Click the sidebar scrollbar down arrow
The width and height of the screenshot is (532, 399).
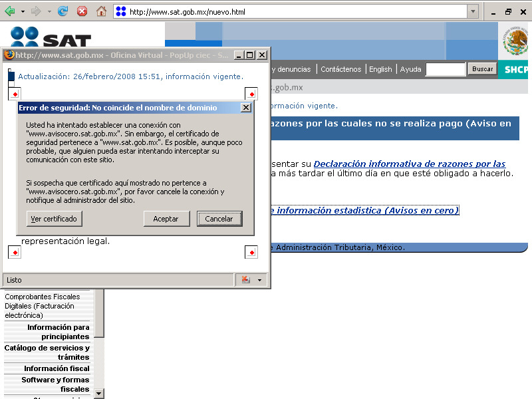click(98, 394)
